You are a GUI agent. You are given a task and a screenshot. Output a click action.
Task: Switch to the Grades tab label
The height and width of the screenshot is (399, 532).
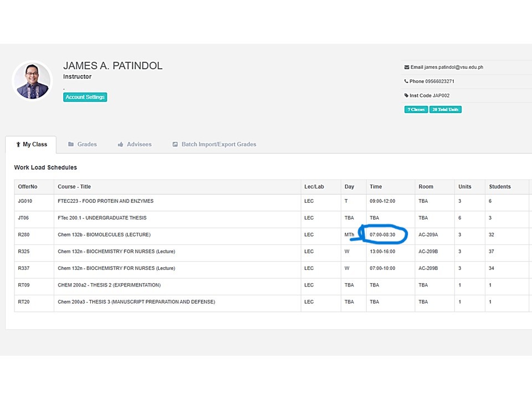[87, 144]
